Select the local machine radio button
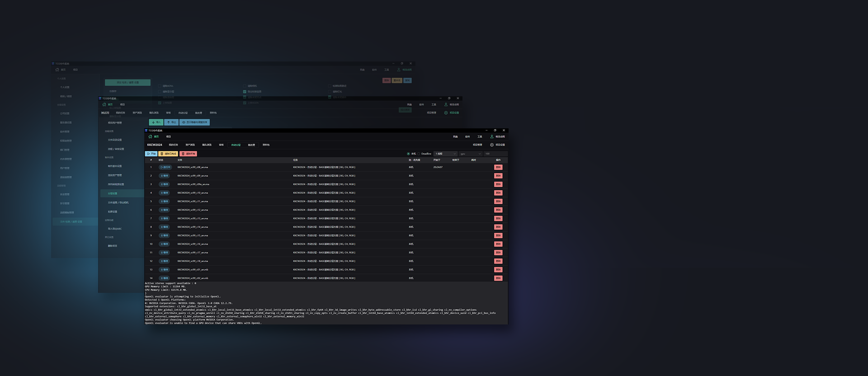Image resolution: width=868 pixels, height=376 pixels. pos(408,154)
